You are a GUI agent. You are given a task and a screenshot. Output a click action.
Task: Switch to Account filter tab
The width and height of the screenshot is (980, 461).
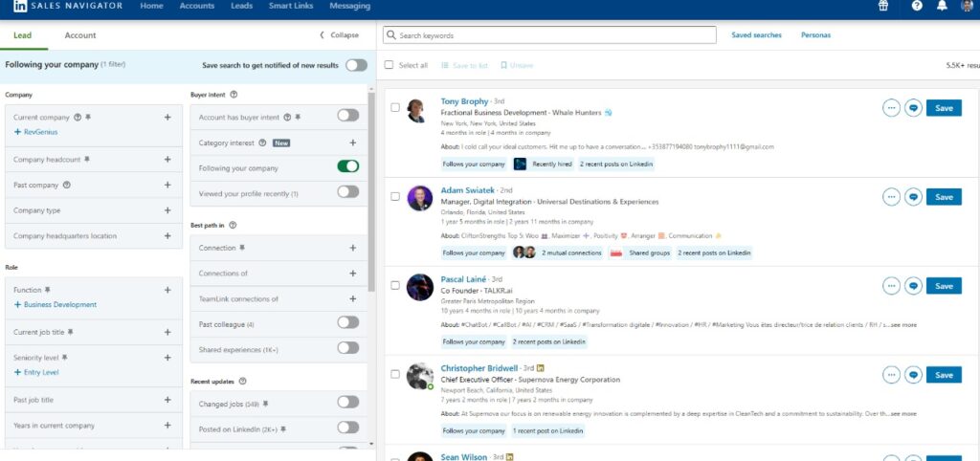80,35
